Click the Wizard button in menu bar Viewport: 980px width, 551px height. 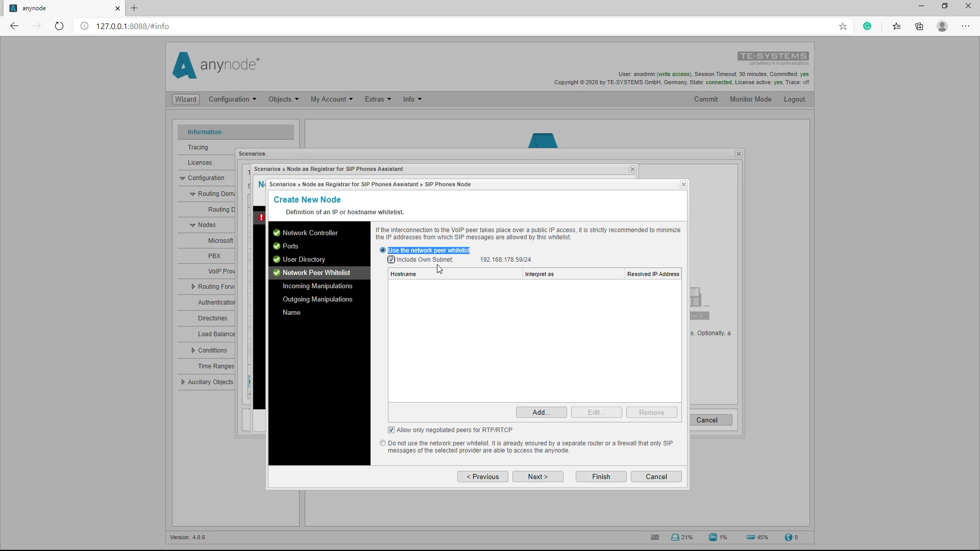point(186,99)
